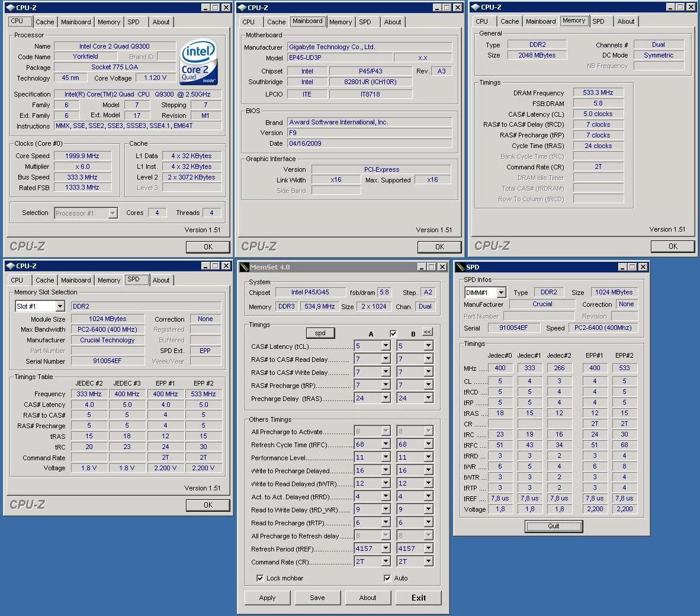Toggle the Lock mchbar checkbox
This screenshot has width=700, height=616.
coord(260,578)
